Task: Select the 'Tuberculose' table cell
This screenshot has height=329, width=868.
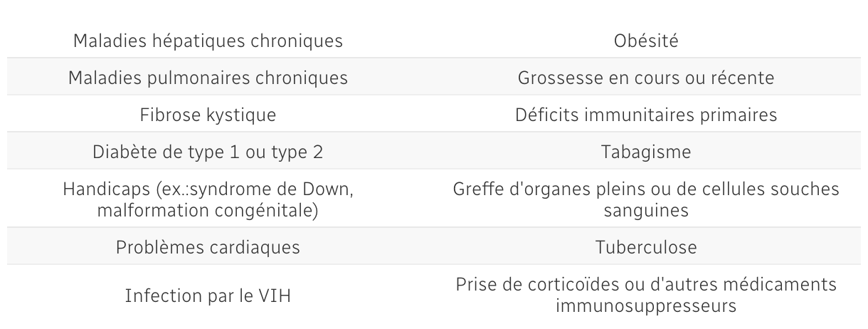Action: click(x=646, y=246)
